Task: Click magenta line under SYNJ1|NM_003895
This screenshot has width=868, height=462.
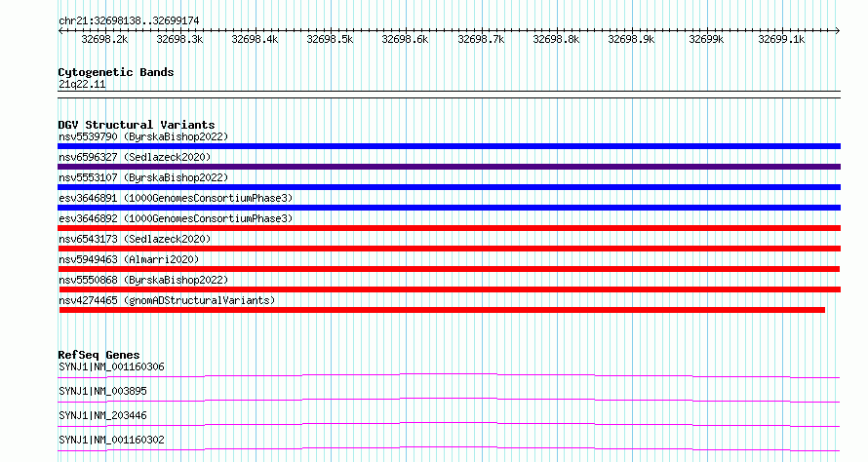Action: 449,400
